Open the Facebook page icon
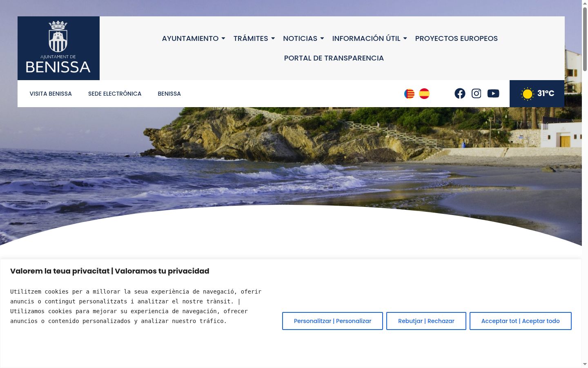The height and width of the screenshot is (368, 588). point(460,94)
